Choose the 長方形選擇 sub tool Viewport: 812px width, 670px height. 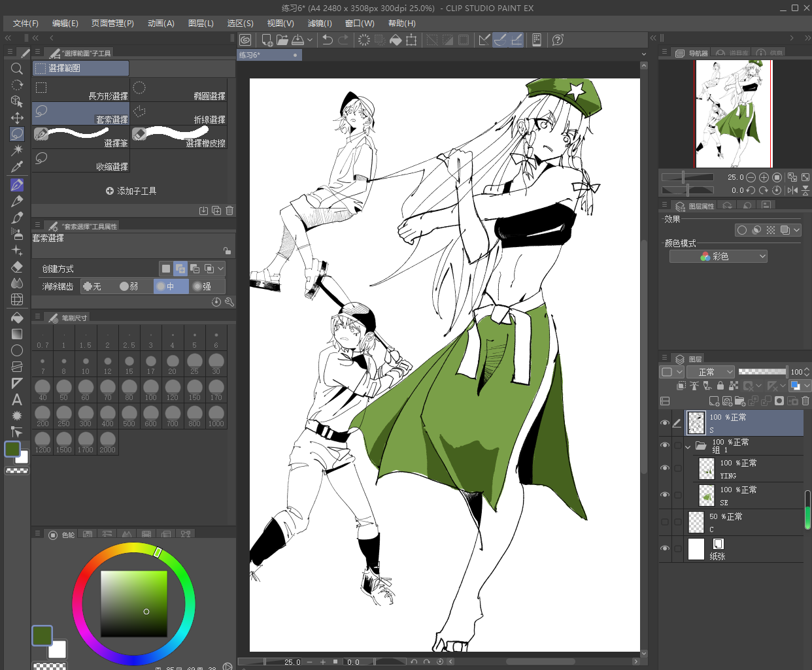pyautogui.click(x=81, y=90)
